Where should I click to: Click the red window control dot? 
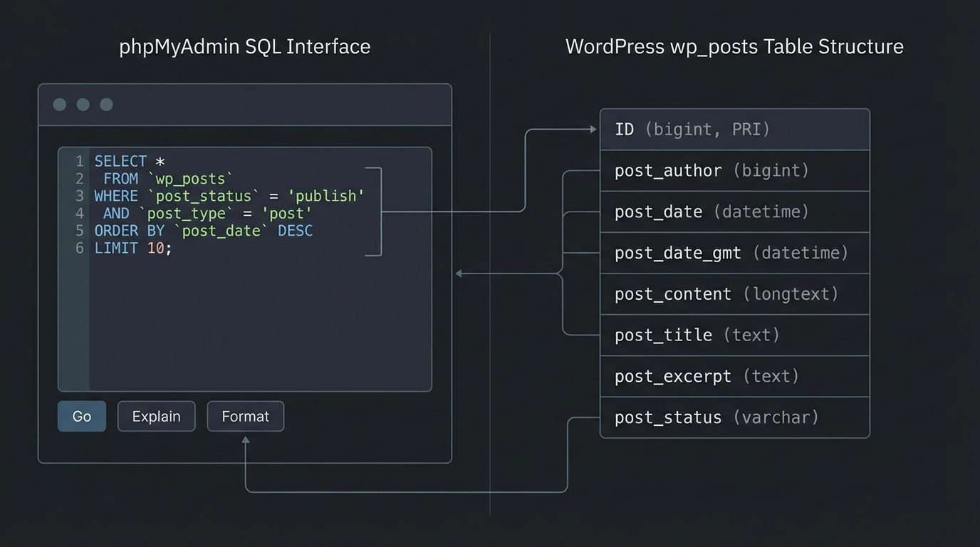tap(60, 104)
